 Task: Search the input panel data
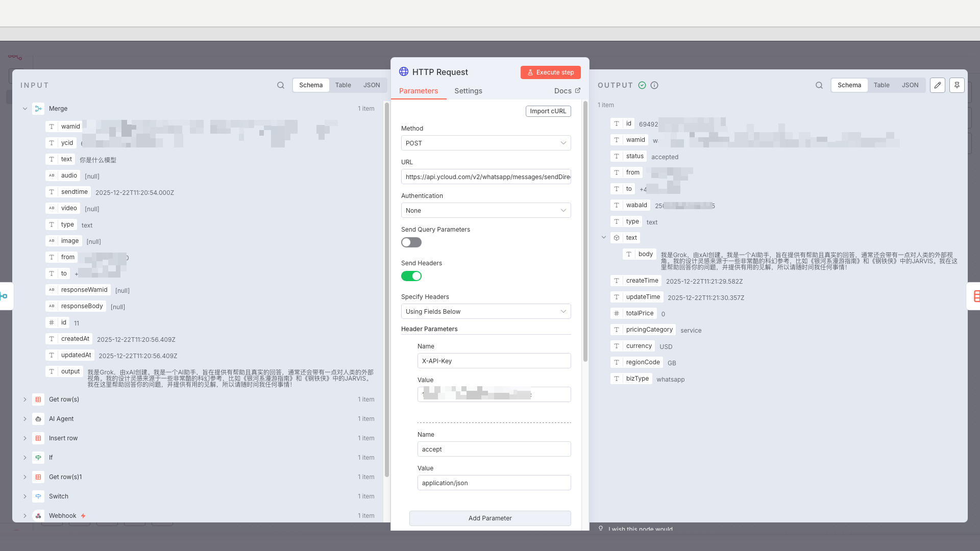click(281, 85)
